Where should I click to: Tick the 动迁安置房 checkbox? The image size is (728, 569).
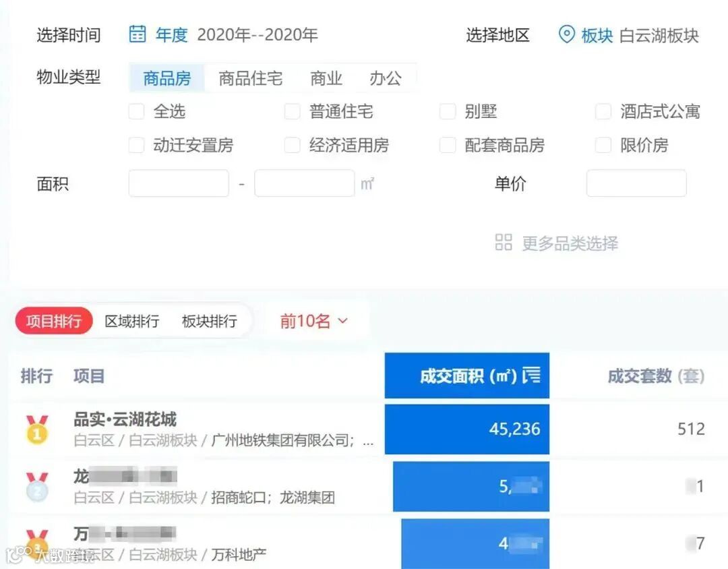pos(136,145)
